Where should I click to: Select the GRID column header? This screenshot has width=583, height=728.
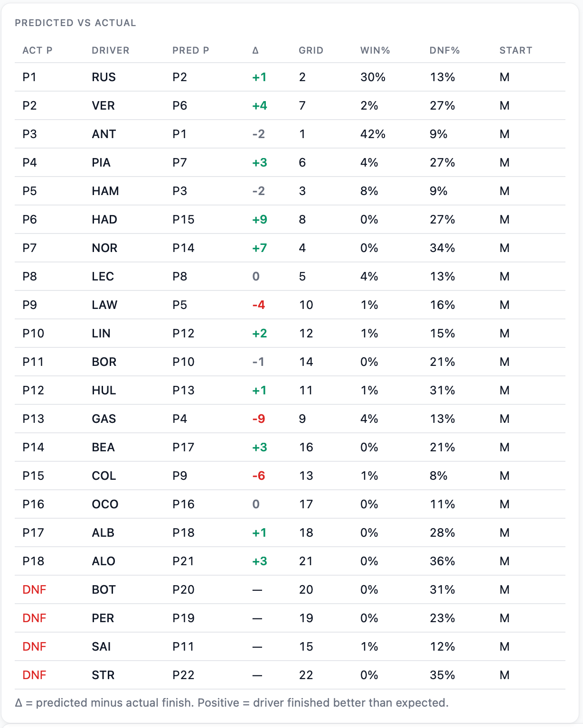311,50
